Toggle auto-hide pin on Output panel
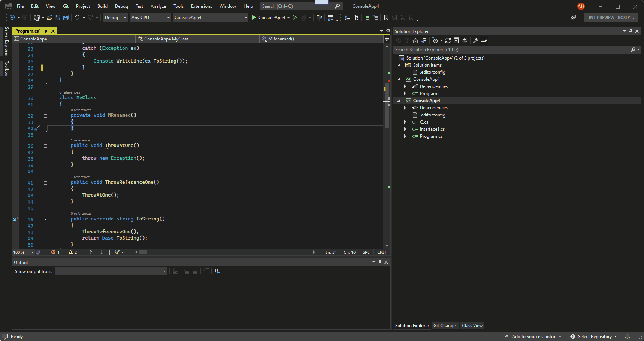Viewport: 644px width, 341px height. (x=380, y=262)
